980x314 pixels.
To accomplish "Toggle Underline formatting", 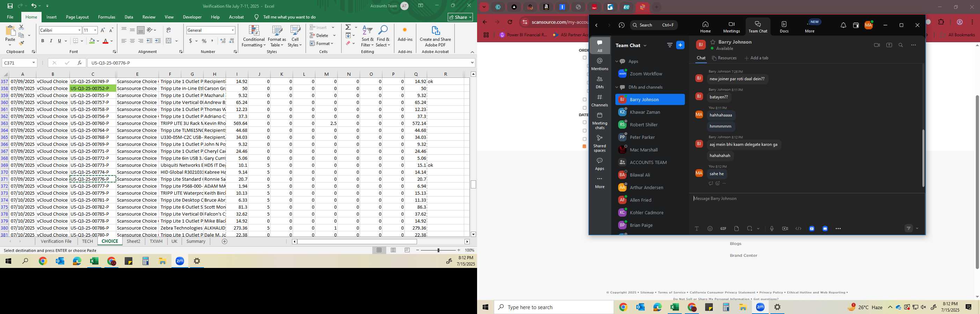I will click(59, 41).
